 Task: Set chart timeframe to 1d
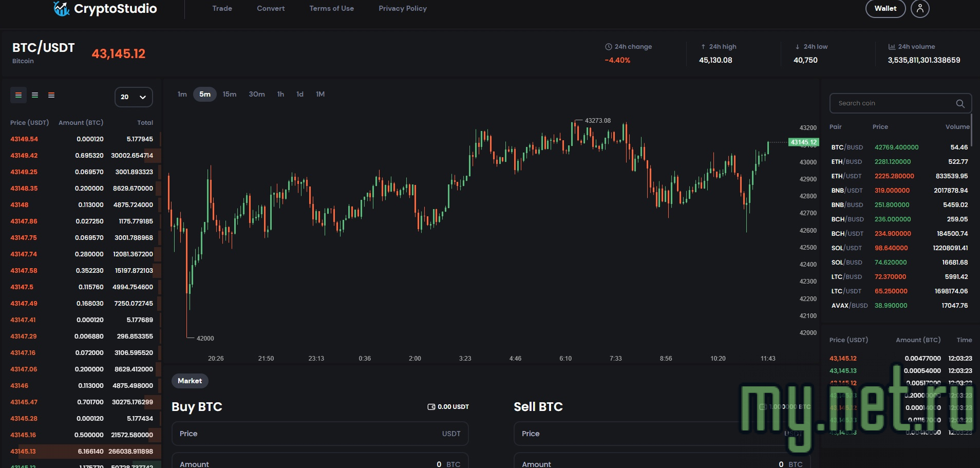coord(300,95)
